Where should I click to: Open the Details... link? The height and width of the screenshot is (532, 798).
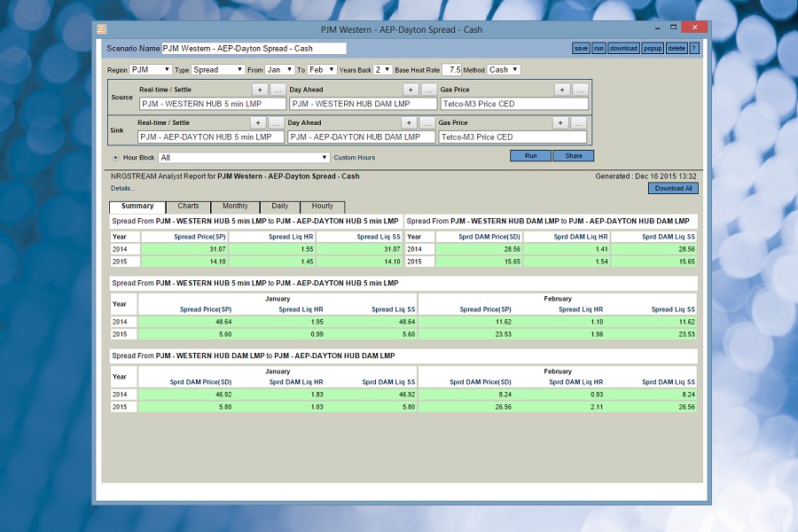122,188
